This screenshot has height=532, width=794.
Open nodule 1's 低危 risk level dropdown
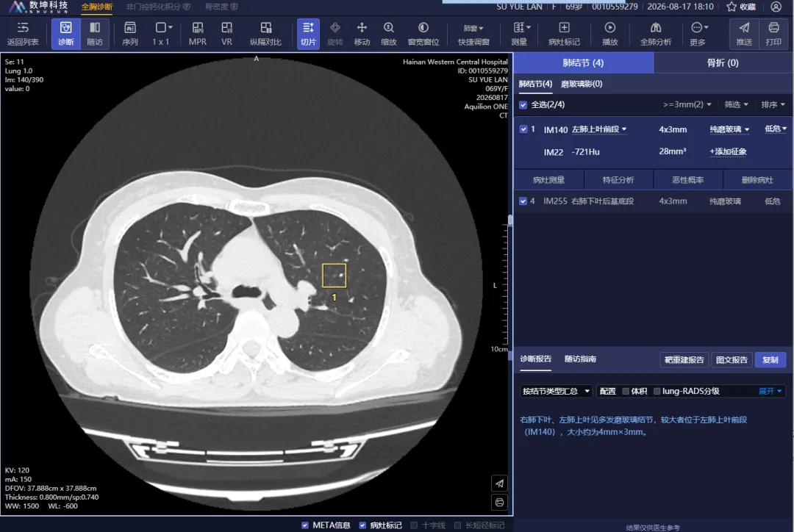click(x=776, y=129)
